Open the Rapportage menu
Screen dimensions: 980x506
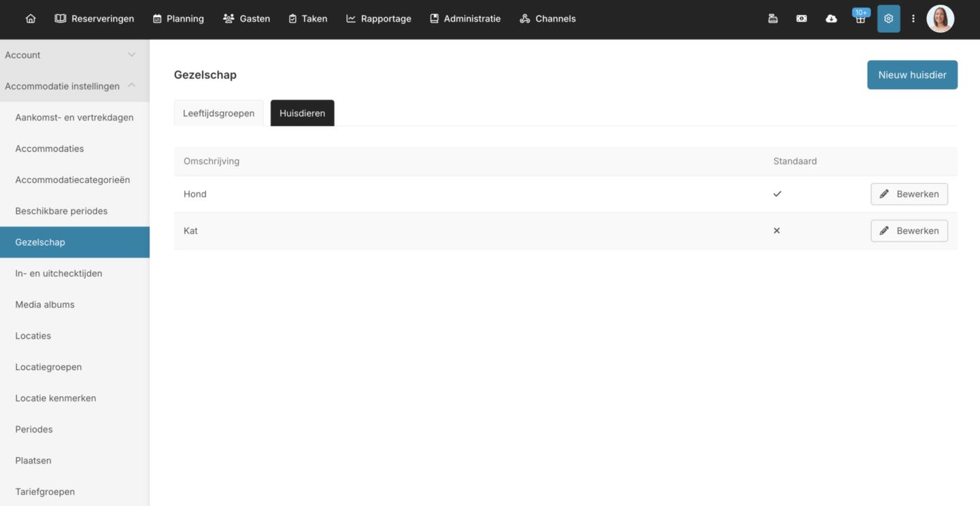click(379, 19)
